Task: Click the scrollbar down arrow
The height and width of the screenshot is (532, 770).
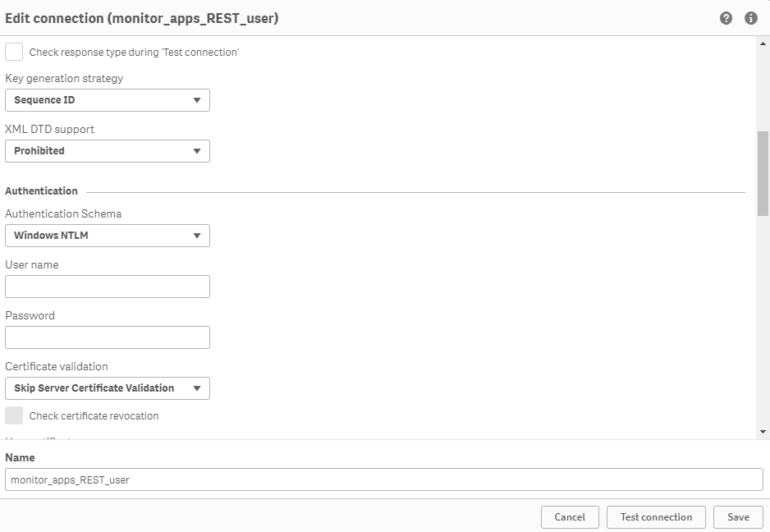Action: [x=763, y=432]
